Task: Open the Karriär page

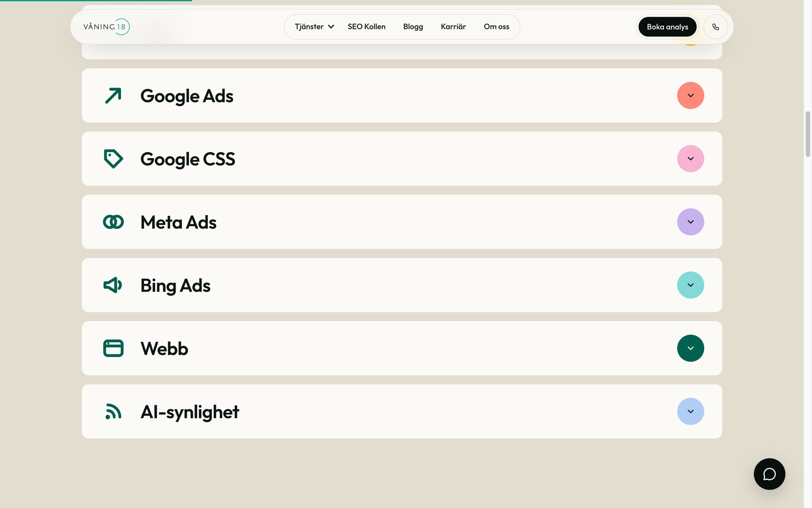Action: (453, 27)
